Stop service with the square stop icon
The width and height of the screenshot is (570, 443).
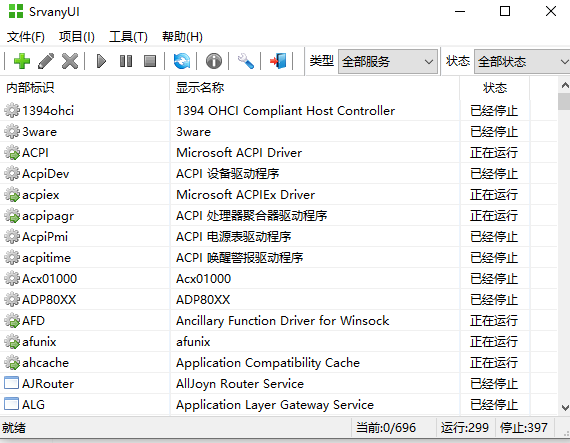pyautogui.click(x=150, y=61)
